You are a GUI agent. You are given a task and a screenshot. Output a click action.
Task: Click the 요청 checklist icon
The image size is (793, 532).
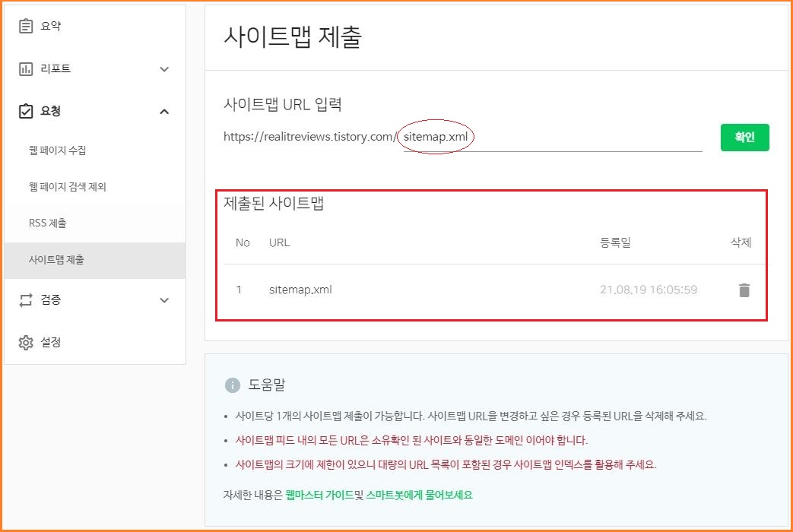[x=26, y=111]
